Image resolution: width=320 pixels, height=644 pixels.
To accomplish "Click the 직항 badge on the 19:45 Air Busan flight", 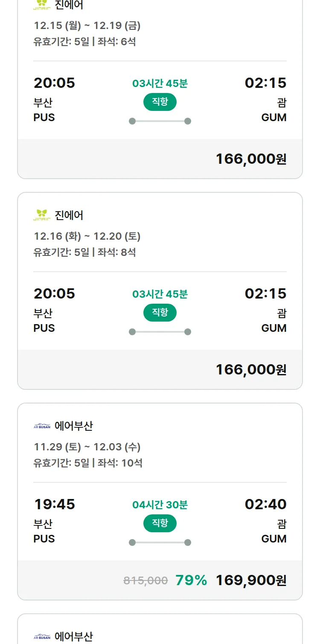I will (x=160, y=523).
